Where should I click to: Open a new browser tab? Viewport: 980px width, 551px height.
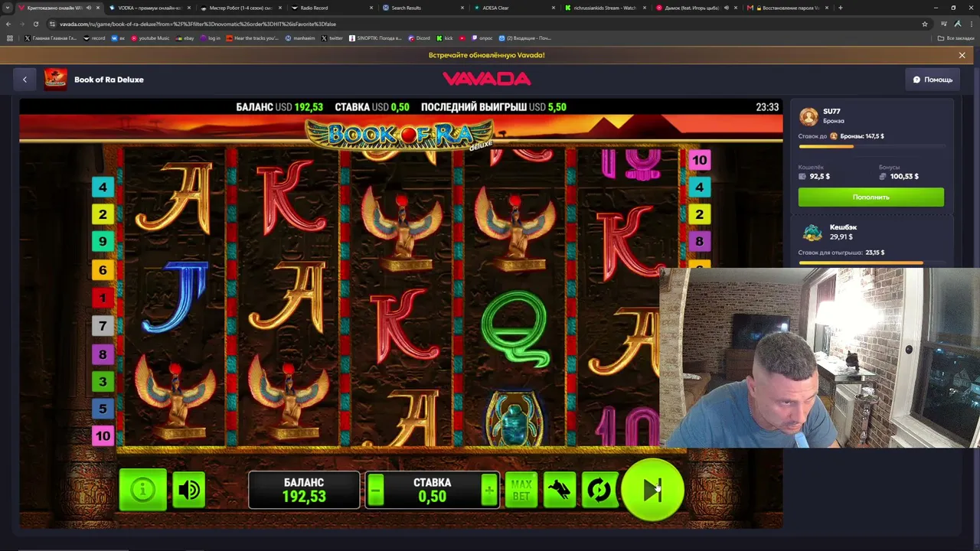[841, 8]
